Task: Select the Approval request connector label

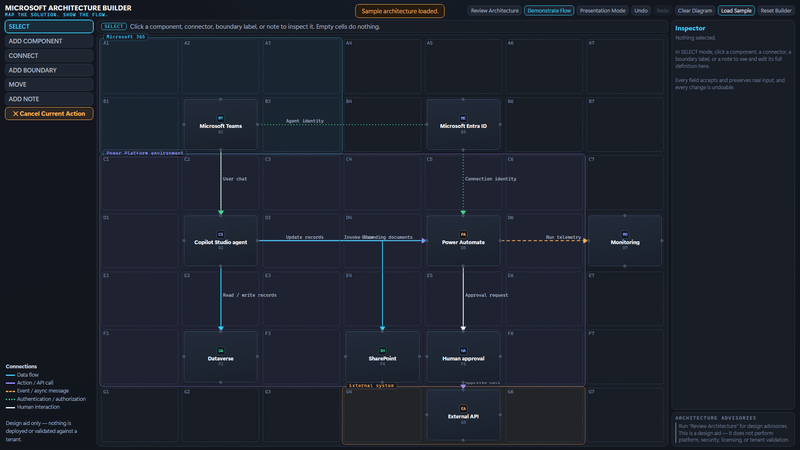Action: click(x=487, y=295)
